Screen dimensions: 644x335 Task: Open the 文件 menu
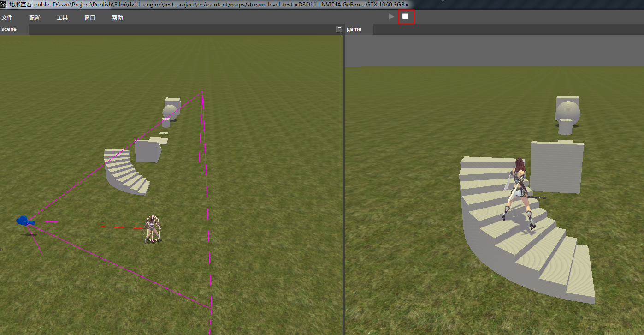coord(7,18)
